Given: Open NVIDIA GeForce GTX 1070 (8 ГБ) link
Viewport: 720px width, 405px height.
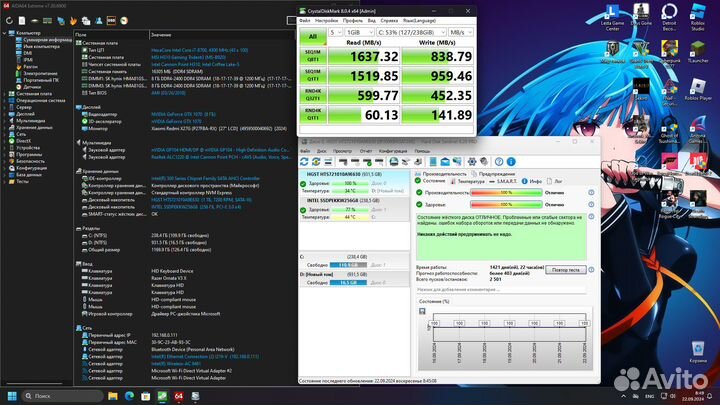Looking at the screenshot, I should 183,114.
